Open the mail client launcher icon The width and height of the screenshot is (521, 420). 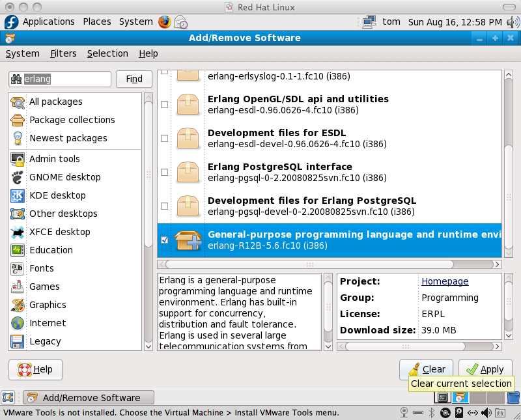pos(181,21)
